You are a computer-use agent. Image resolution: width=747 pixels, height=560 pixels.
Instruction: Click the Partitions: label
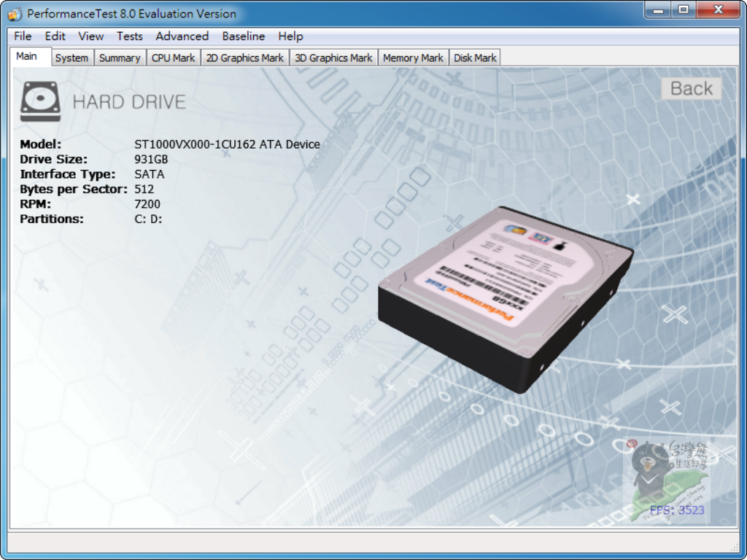coord(52,219)
